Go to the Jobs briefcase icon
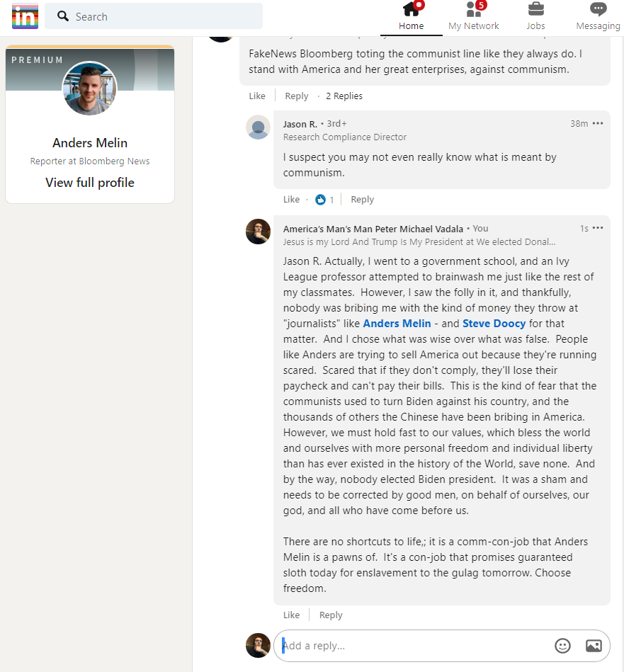This screenshot has height=672, width=624. (x=535, y=16)
